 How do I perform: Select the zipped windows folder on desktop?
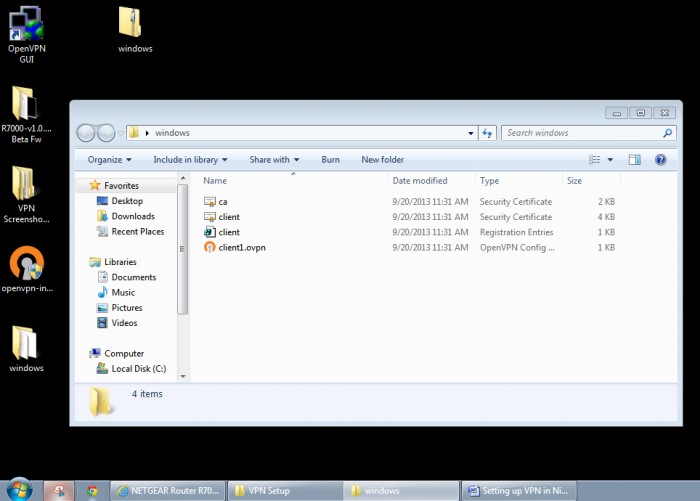point(134,30)
